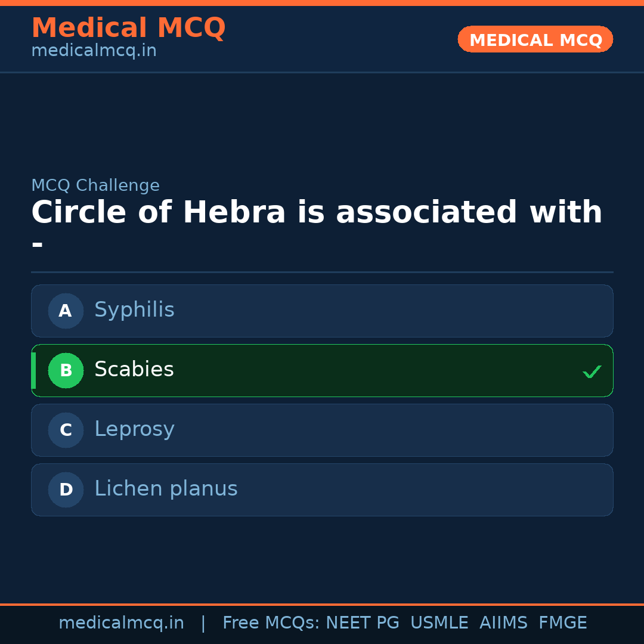644x644 pixels.
Task: Open the Medical MCQ header title
Action: [128, 28]
